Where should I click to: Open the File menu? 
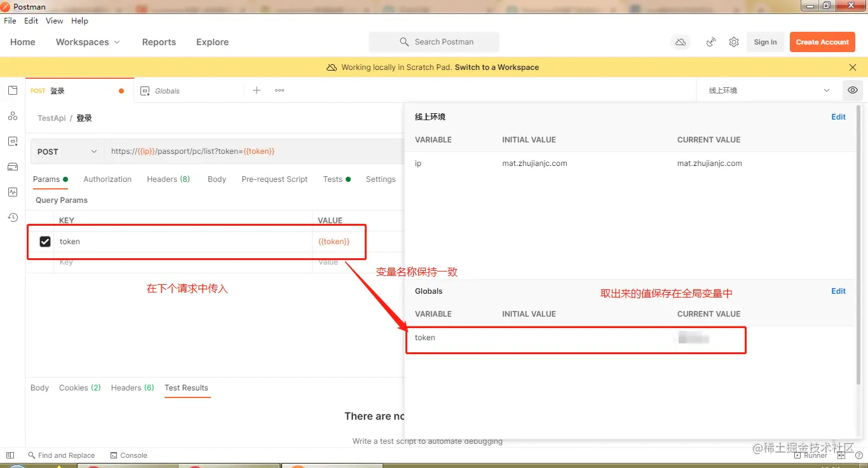pos(10,21)
